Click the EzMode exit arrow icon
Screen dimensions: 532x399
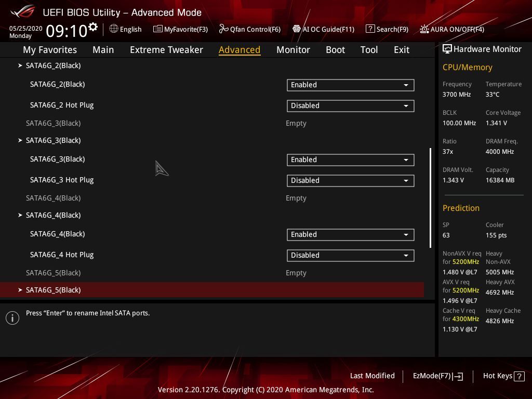click(x=458, y=376)
